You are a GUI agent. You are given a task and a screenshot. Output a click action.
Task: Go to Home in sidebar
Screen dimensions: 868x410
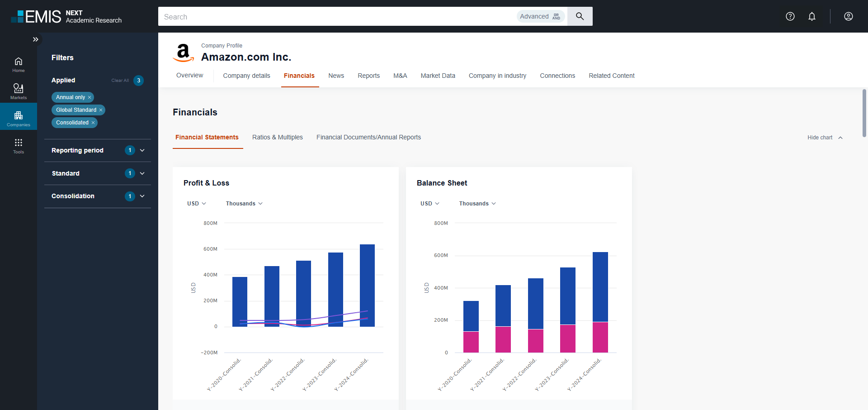pyautogui.click(x=18, y=64)
